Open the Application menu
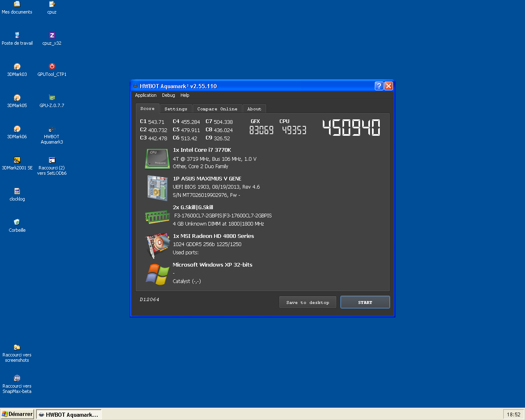Viewport: 525px width, 420px height. [x=146, y=95]
